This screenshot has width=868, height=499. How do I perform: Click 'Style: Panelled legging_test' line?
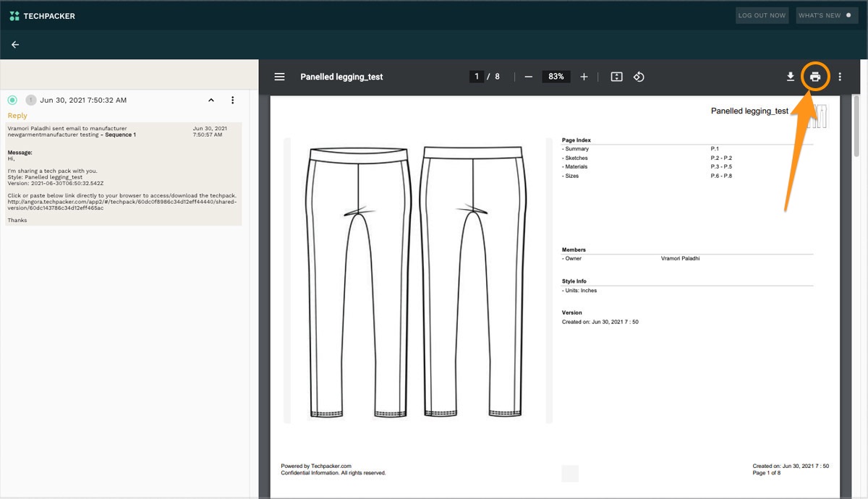tap(45, 177)
